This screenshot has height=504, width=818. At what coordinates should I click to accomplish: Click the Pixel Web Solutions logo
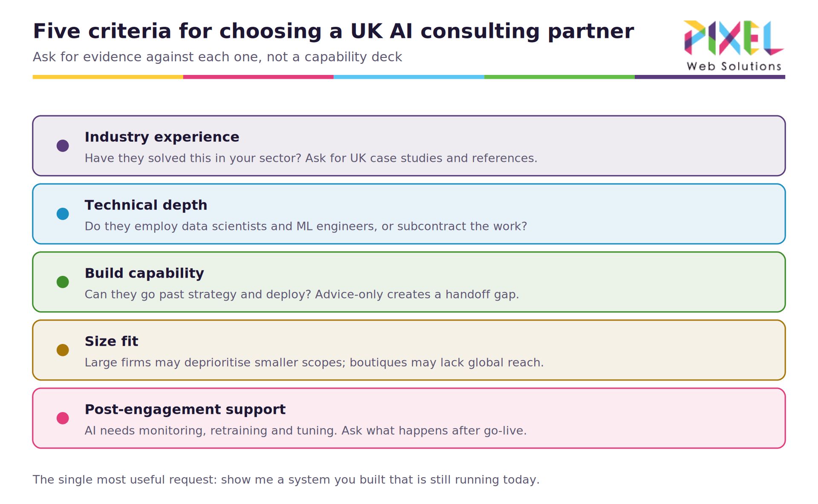click(734, 46)
